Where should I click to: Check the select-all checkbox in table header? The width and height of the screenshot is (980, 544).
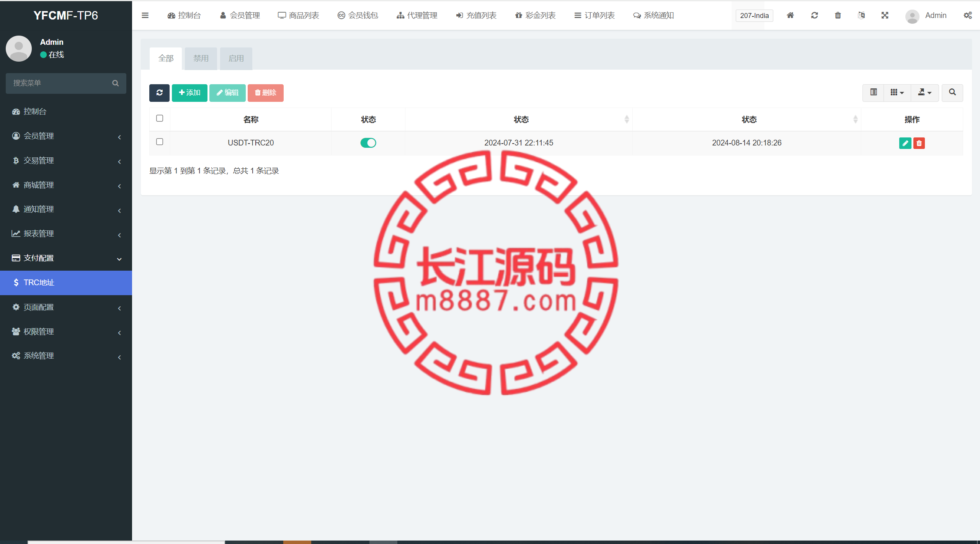point(160,118)
